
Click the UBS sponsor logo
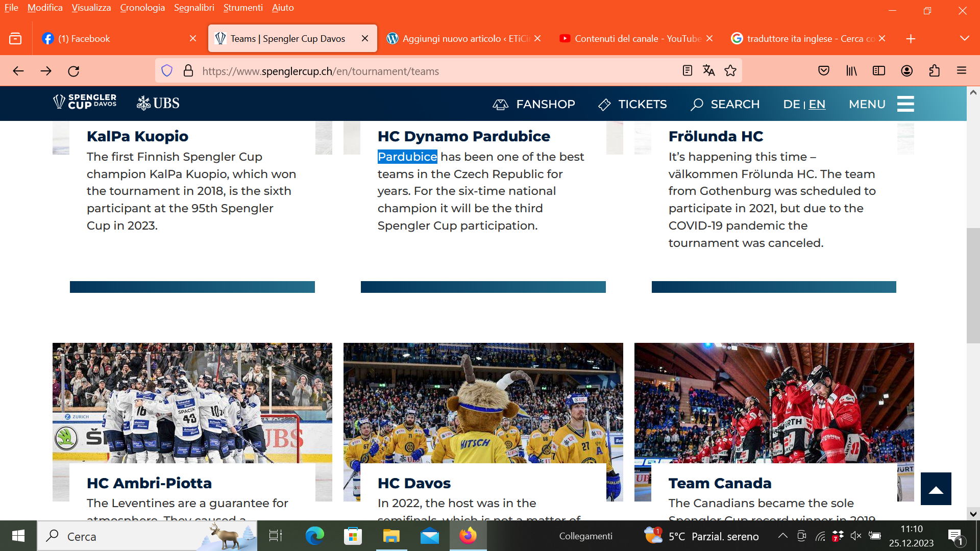tap(158, 104)
